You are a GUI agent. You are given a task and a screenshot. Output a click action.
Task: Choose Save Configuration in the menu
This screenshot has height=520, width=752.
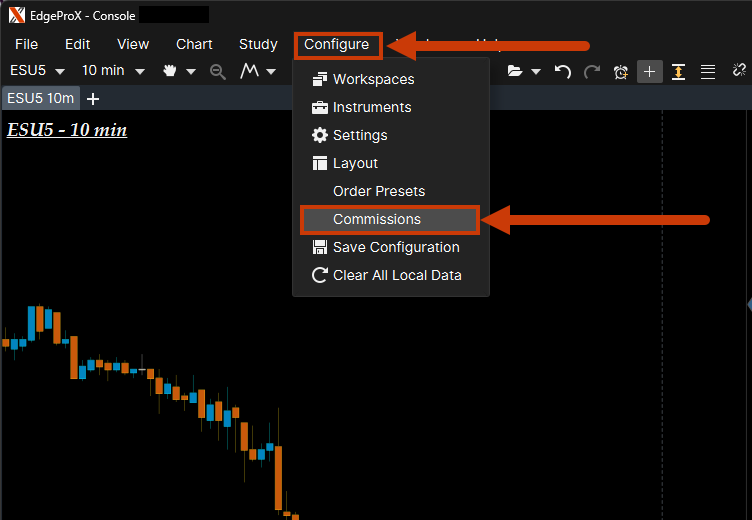coord(396,247)
